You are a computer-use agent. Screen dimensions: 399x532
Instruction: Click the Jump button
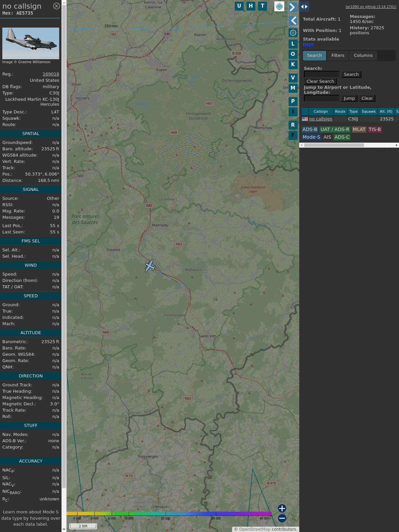(349, 98)
